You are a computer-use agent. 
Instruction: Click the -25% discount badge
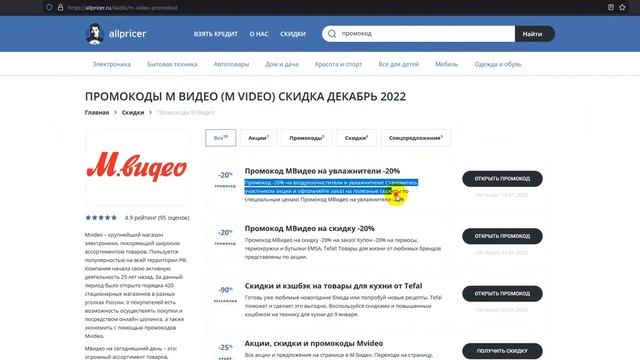pos(225,347)
